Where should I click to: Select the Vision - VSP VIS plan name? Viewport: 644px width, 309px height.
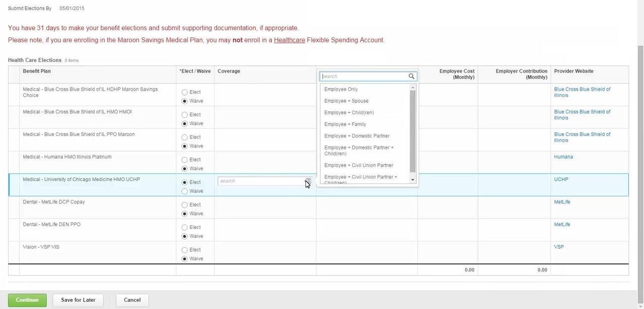coord(41,247)
